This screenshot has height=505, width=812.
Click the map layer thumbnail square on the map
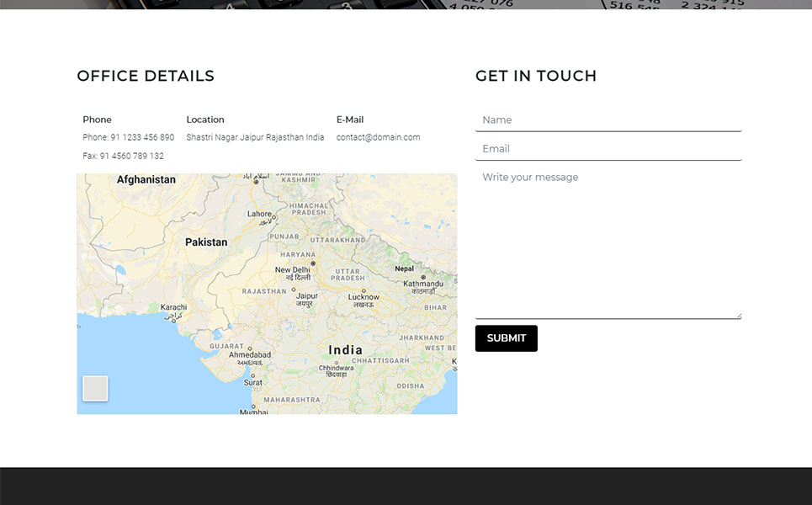click(95, 388)
